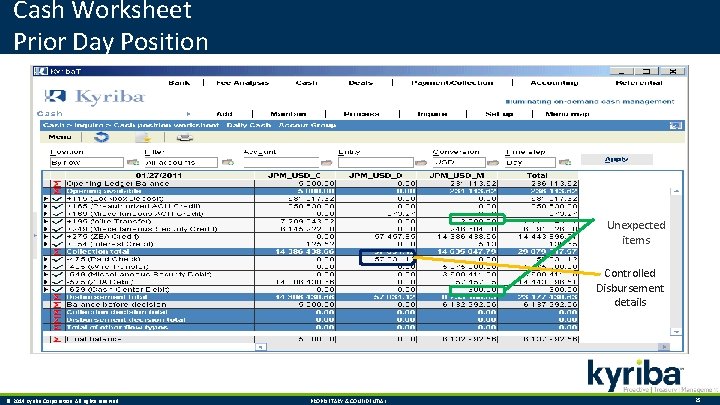Expand the +165 Preauthorized ACH Credit row
Image resolution: width=720 pixels, height=405 pixels.
tap(45, 206)
